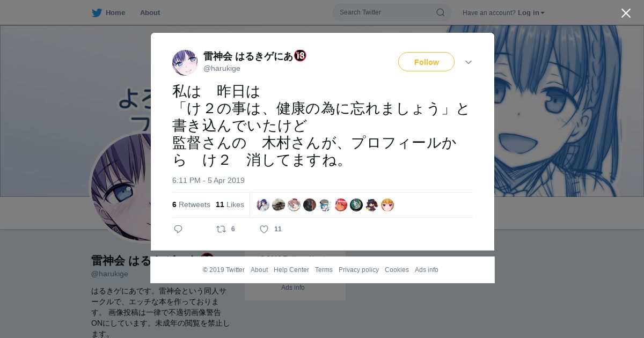Click the Twitter bird logo
Viewport: 644px width, 338px height.
[97, 12]
